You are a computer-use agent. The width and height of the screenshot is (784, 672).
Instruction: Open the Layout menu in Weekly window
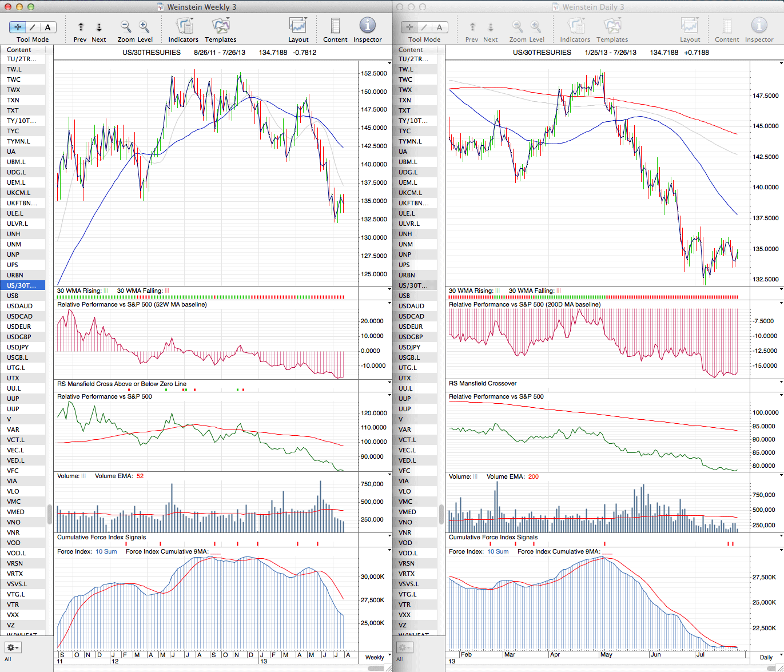(298, 26)
